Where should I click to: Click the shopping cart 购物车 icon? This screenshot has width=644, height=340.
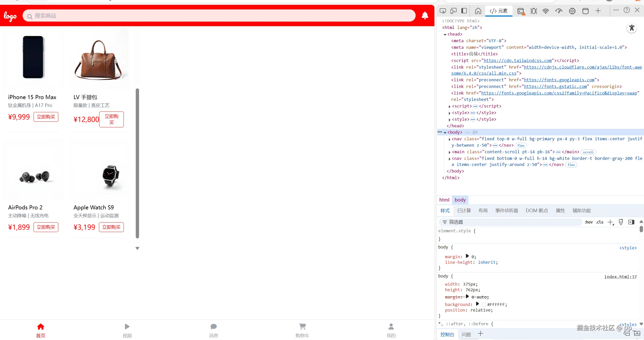click(302, 327)
